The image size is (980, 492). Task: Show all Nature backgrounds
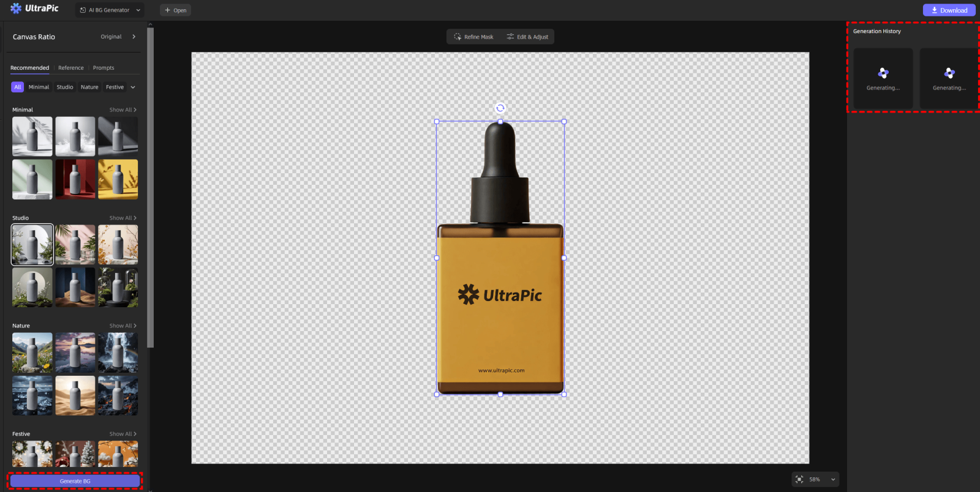point(123,326)
